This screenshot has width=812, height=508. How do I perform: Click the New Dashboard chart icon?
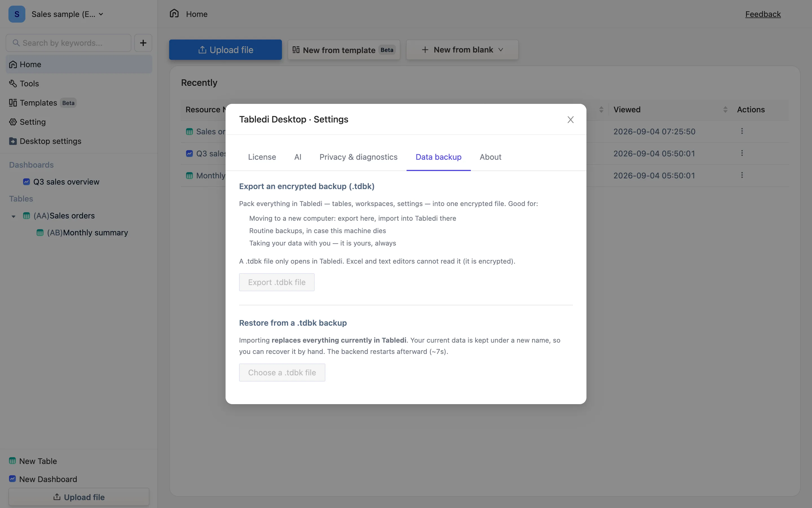[x=12, y=478]
